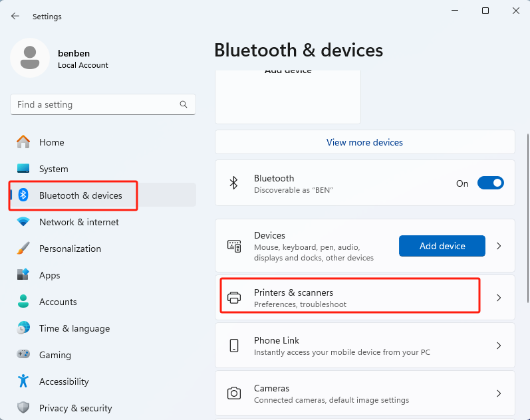Image resolution: width=530 pixels, height=420 pixels.
Task: Open Apps settings
Action: pyautogui.click(x=103, y=274)
